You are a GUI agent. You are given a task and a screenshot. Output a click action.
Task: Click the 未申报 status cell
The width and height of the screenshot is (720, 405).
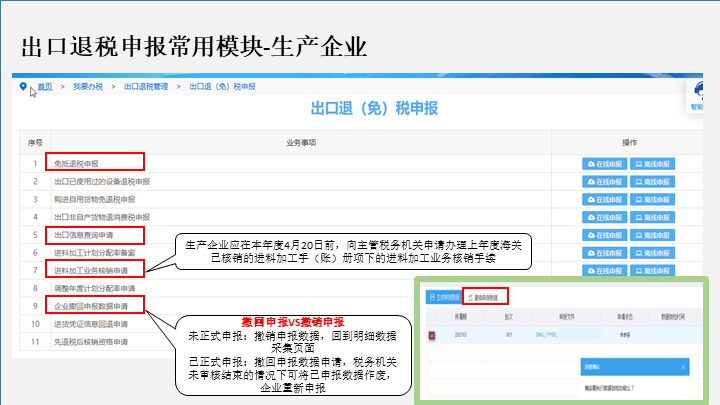[625, 335]
